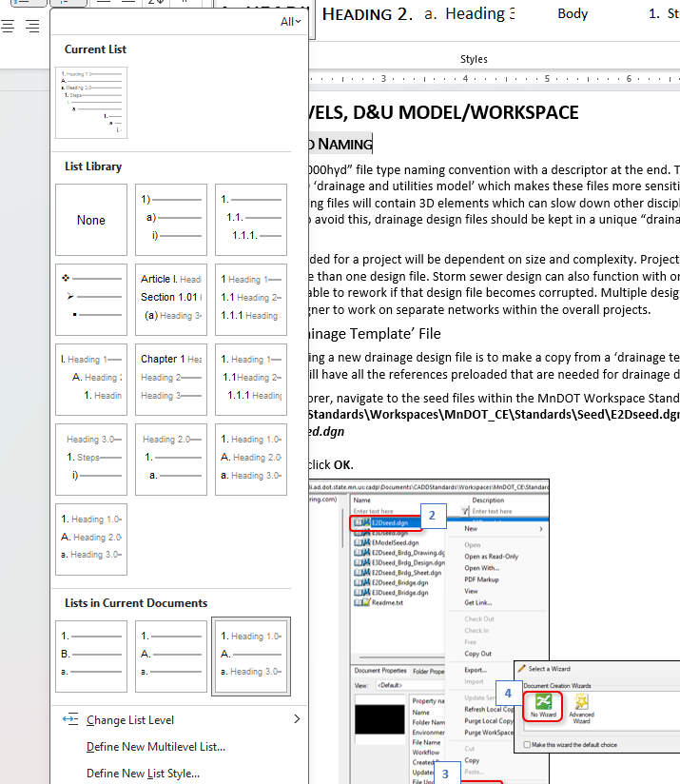
Task: Click the pictured Document Properties tab
Action: point(380,671)
